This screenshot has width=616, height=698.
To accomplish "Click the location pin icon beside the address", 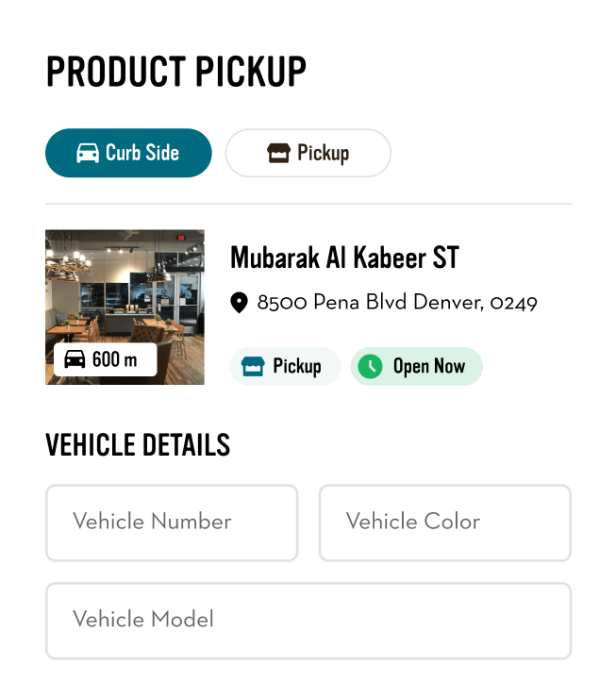I will (x=240, y=303).
